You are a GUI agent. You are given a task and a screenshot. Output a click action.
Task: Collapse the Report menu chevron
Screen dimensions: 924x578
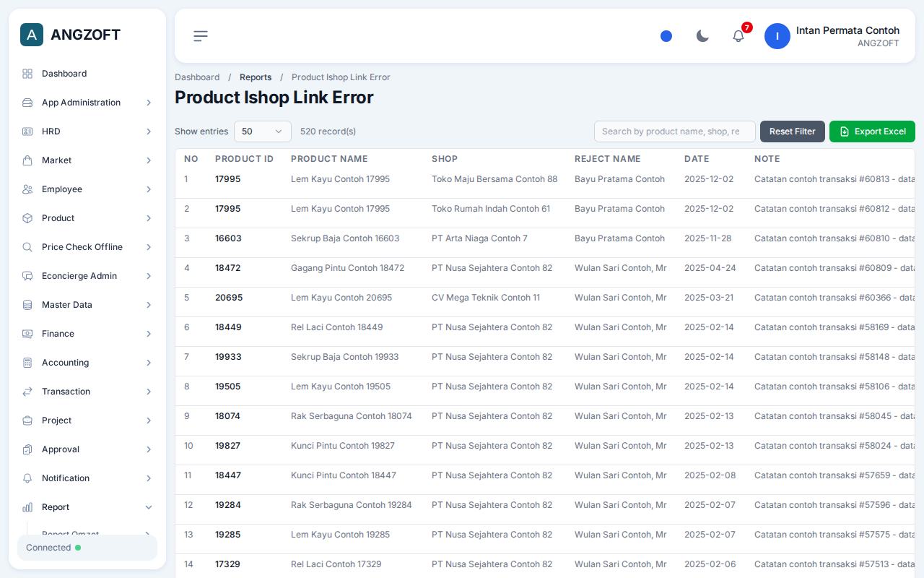pyautogui.click(x=149, y=507)
